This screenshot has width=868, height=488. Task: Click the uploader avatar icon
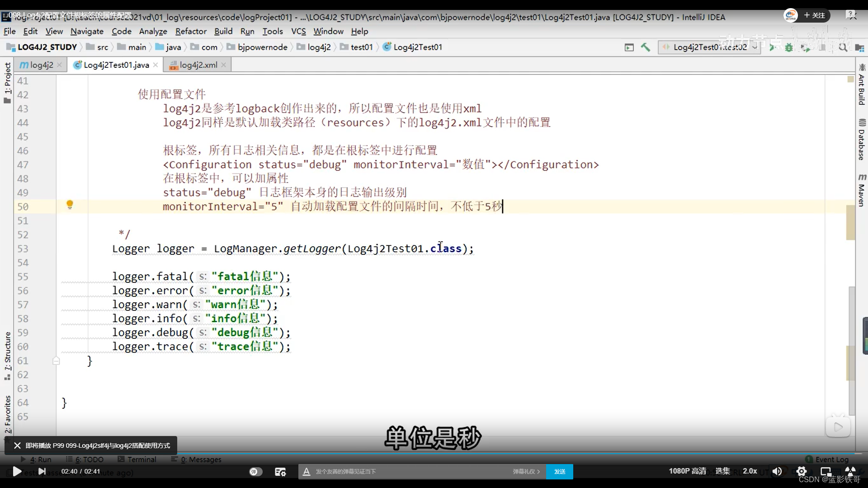tap(791, 15)
